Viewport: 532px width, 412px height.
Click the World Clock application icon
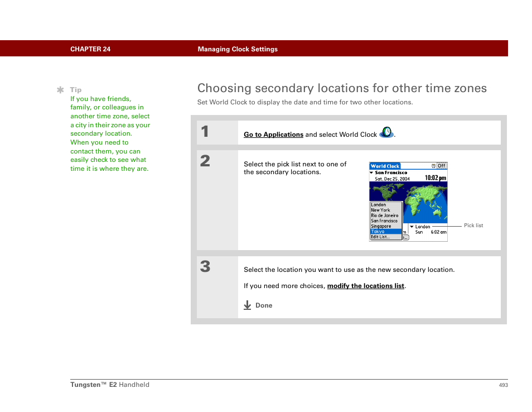[x=386, y=132]
